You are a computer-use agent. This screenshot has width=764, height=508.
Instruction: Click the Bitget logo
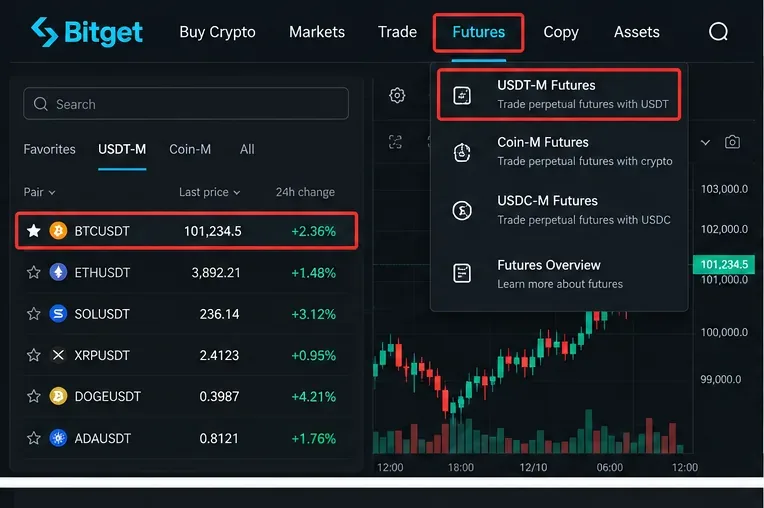tap(87, 32)
